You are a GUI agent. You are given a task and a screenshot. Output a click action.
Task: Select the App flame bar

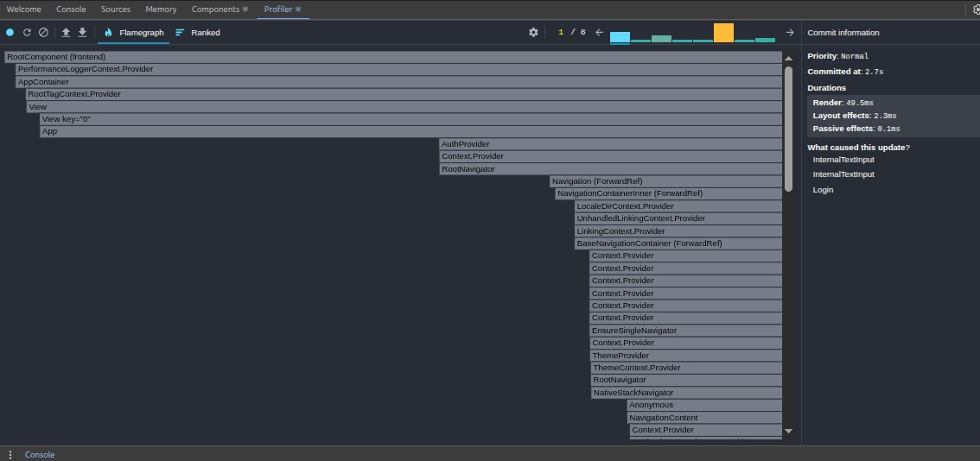click(410, 131)
